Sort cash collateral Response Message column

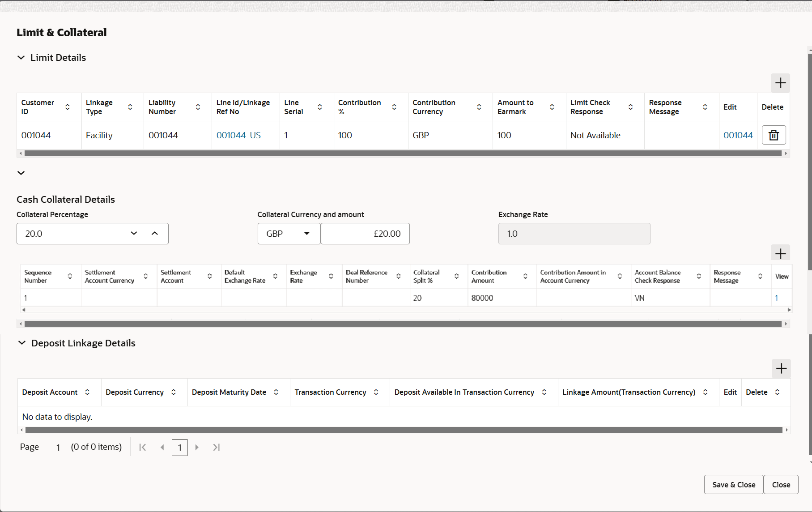coord(760,276)
